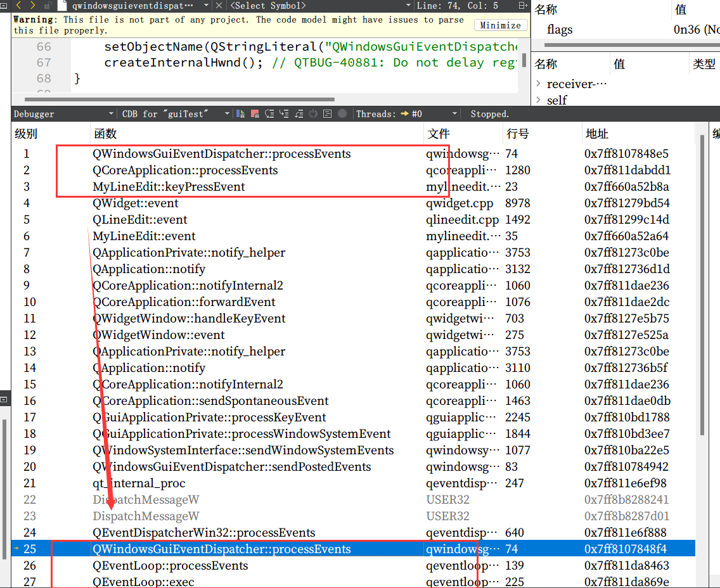The image size is (720, 588).
Task: Select stack frame QLineEdit::event
Action: coord(353,220)
